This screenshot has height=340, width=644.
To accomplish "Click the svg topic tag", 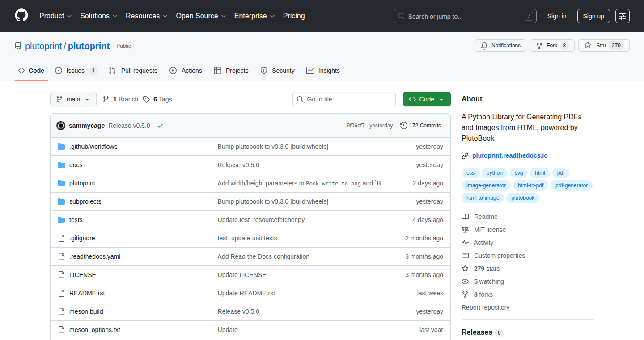I will 519,173.
